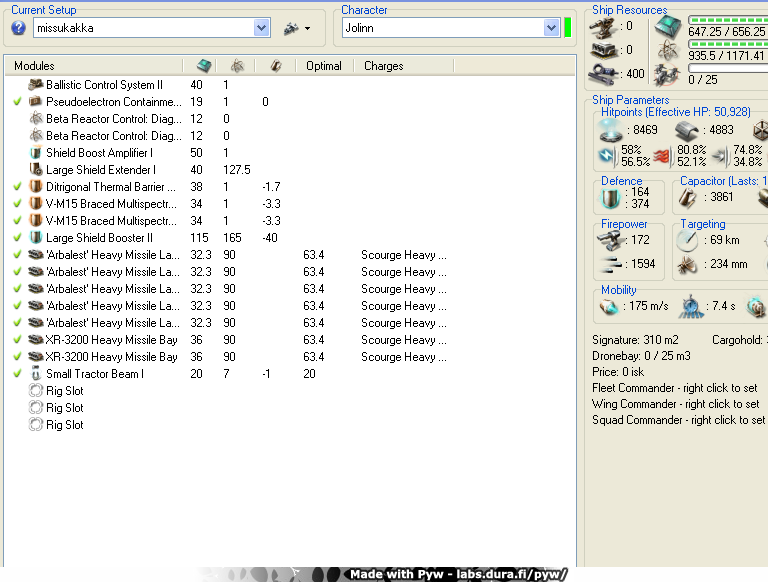The image size is (768, 582).
Task: Click the Ballistic Control System II module icon
Action: pos(36,85)
